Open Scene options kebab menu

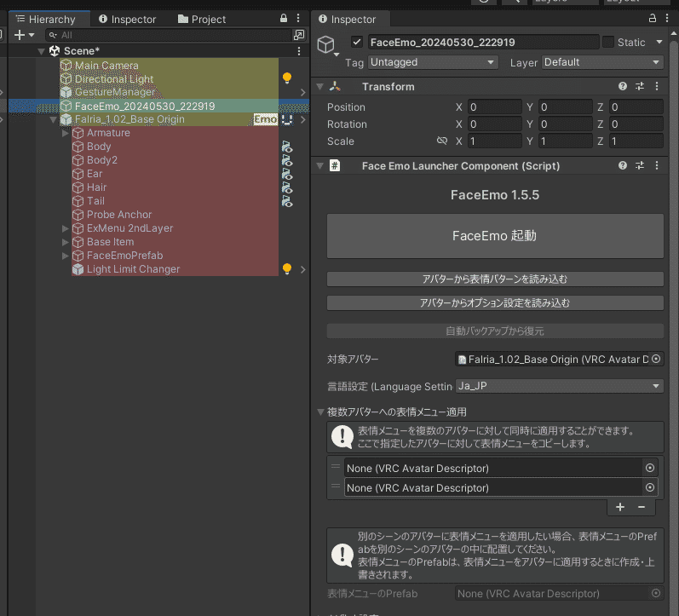tap(299, 51)
